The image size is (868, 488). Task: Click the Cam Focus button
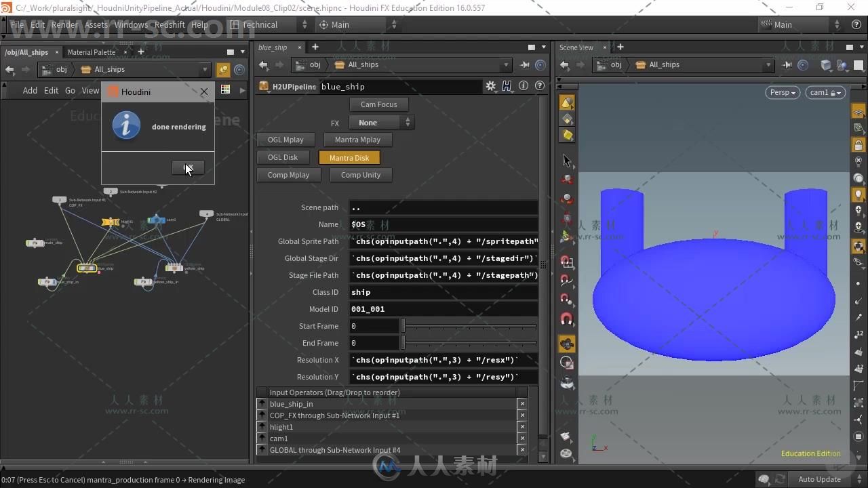(x=378, y=104)
